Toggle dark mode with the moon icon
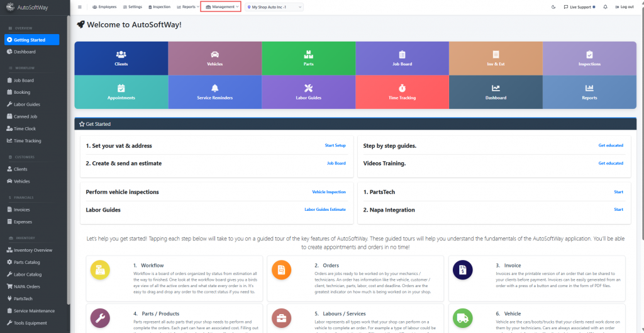 pos(553,7)
